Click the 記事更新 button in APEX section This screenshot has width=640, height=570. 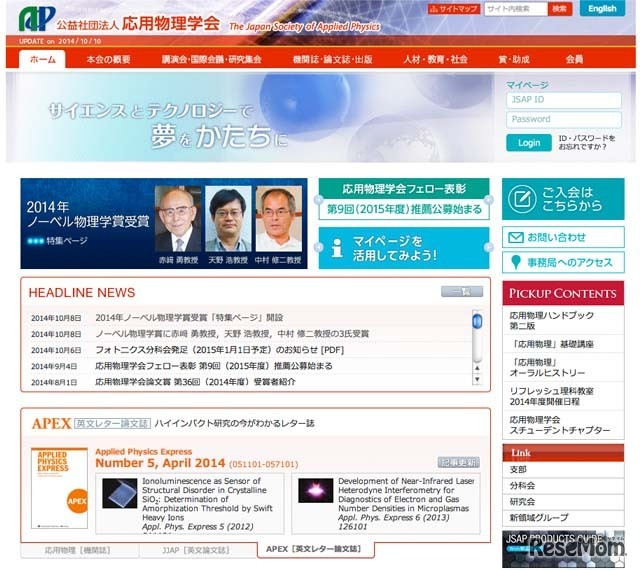click(x=458, y=463)
